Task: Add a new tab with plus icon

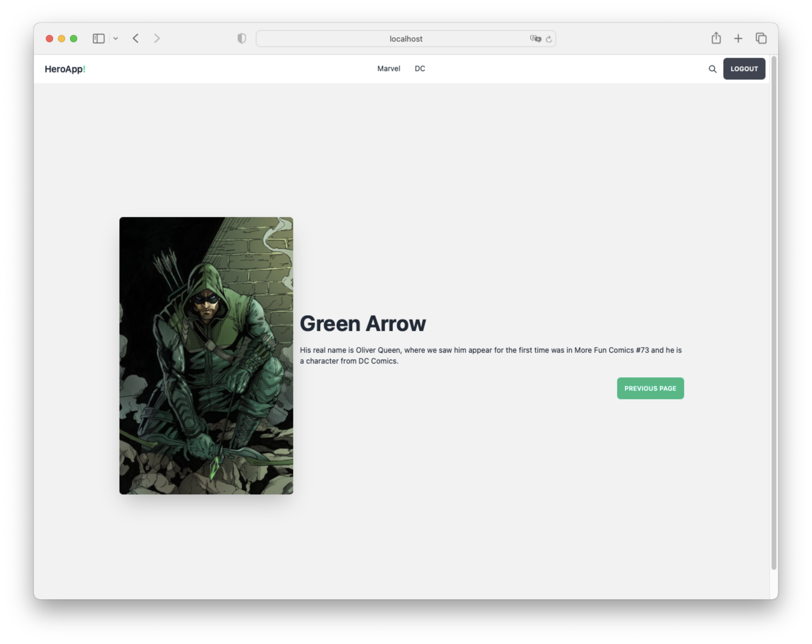Action: point(738,38)
